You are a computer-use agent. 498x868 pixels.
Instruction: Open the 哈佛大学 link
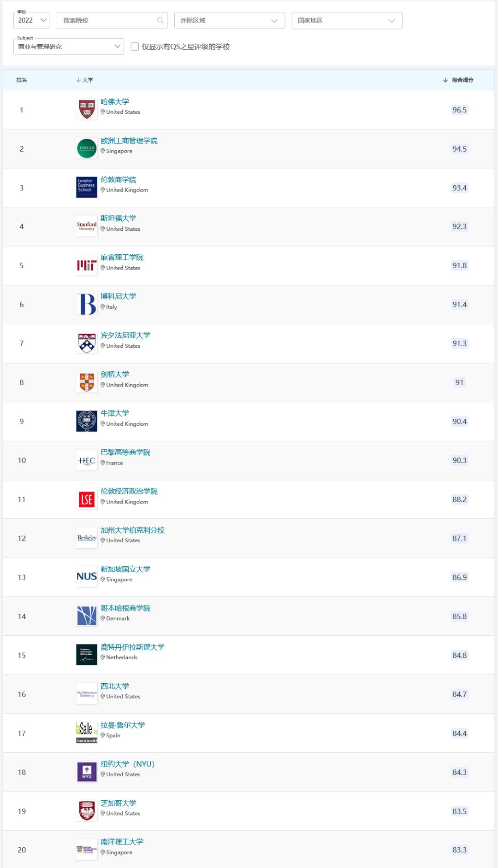tap(115, 102)
